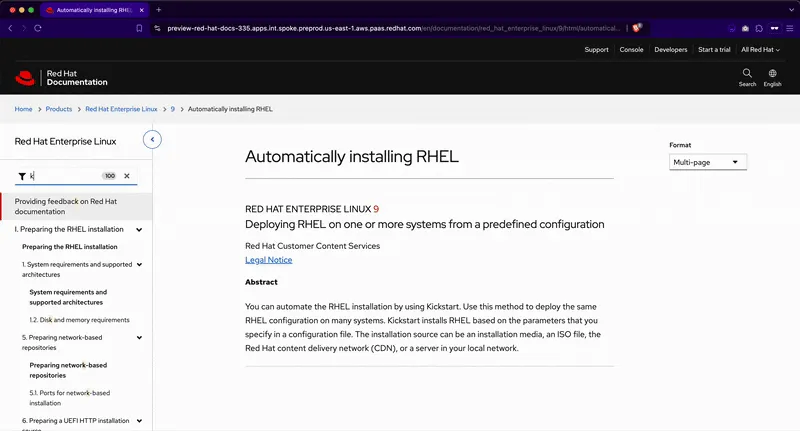Open bold Preparing network-based repositories item

(68, 370)
